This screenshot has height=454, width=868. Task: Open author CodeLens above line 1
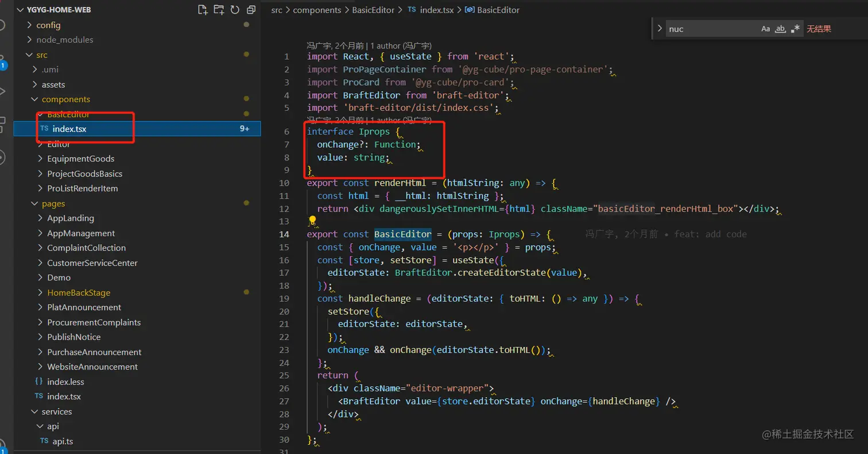point(369,45)
